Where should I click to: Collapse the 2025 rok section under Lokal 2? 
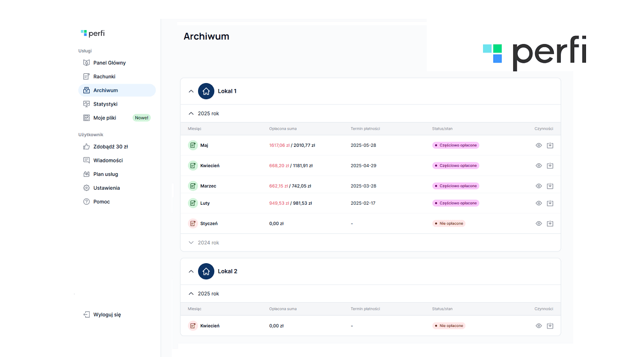[x=191, y=294]
